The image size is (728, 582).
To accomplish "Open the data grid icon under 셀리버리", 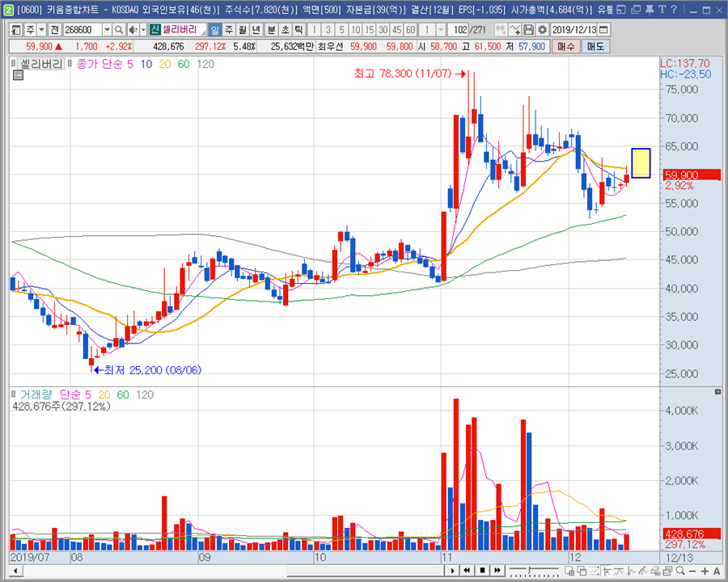I will (x=18, y=75).
